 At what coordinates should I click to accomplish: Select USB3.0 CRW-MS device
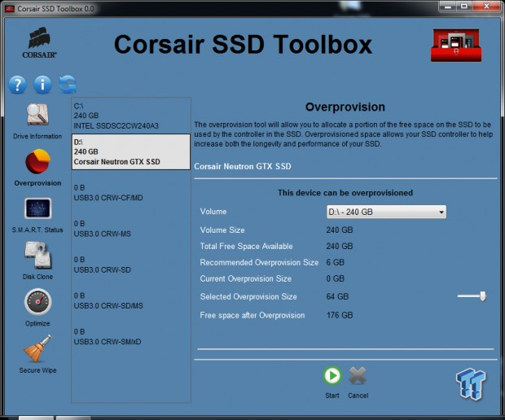click(131, 229)
